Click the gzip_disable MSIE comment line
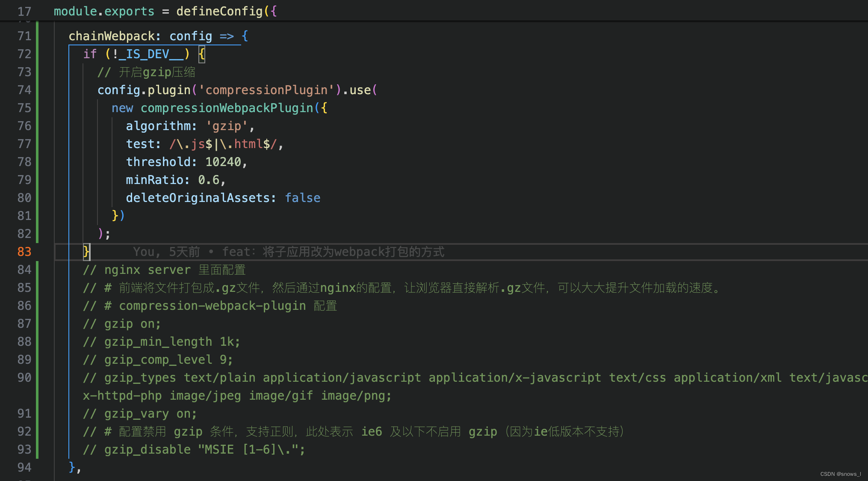This screenshot has width=868, height=481. point(194,449)
